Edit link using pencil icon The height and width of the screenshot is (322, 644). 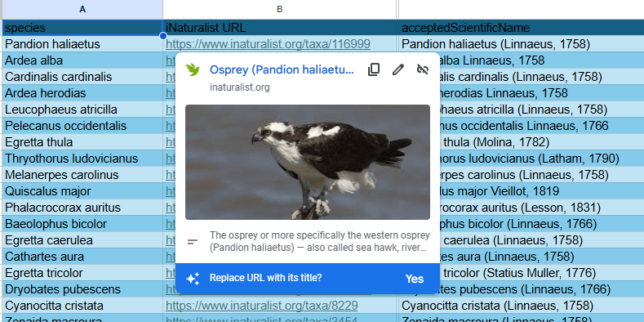click(398, 69)
